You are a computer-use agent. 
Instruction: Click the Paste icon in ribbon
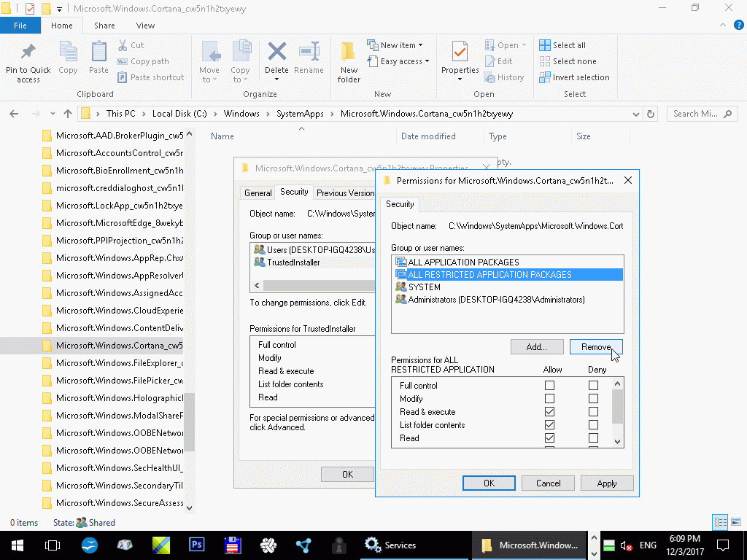[x=98, y=52]
